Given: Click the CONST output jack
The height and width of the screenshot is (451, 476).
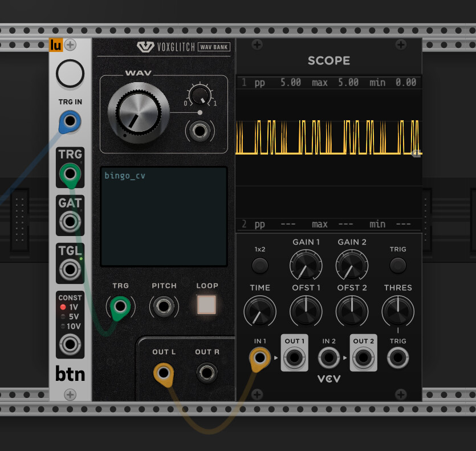Looking at the screenshot, I should 70,344.
